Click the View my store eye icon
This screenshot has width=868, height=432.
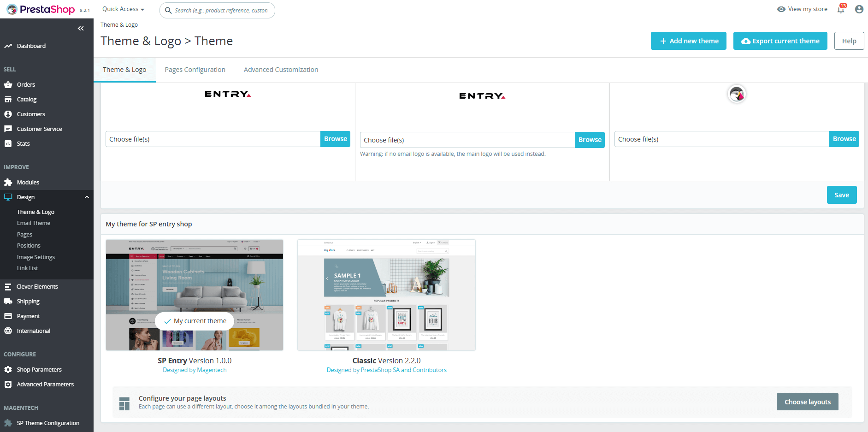coord(780,9)
